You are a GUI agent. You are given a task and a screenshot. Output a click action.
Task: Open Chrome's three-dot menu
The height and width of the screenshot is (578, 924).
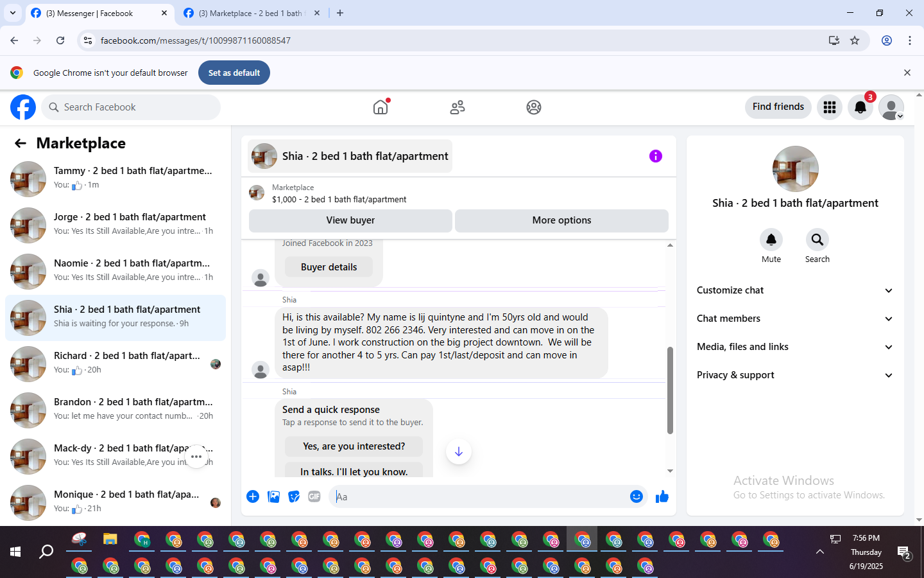point(910,40)
